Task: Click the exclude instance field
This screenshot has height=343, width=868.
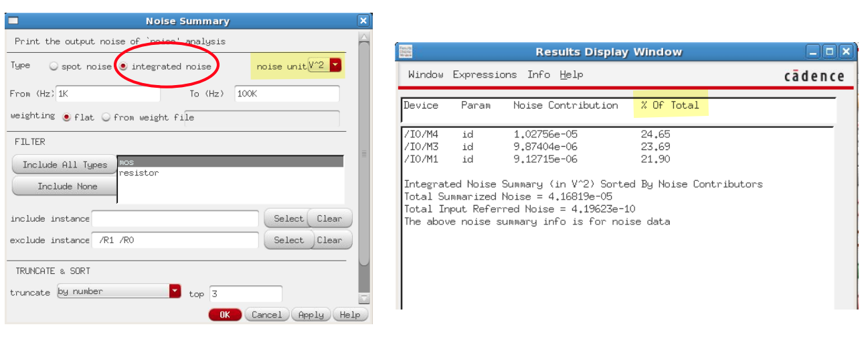Action: [x=175, y=240]
